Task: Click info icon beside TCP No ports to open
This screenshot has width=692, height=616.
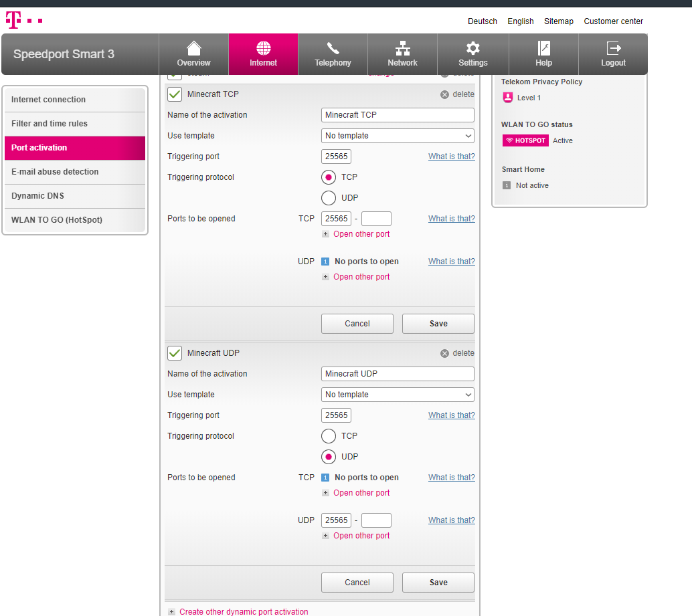Action: (x=325, y=478)
